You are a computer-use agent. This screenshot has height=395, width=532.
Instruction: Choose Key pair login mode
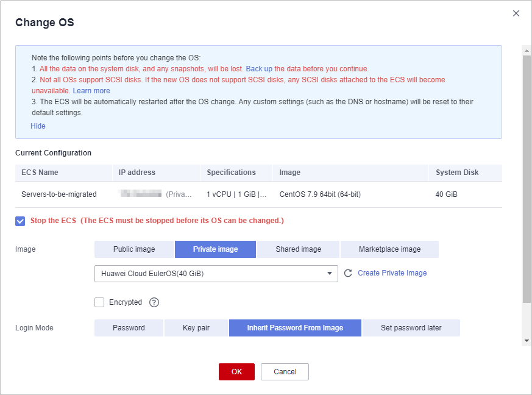coord(196,328)
